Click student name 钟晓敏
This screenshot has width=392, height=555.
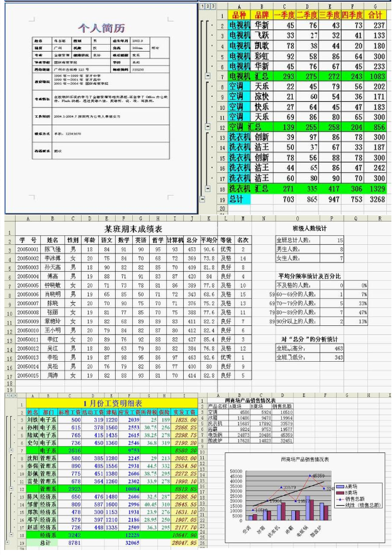(x=53, y=285)
